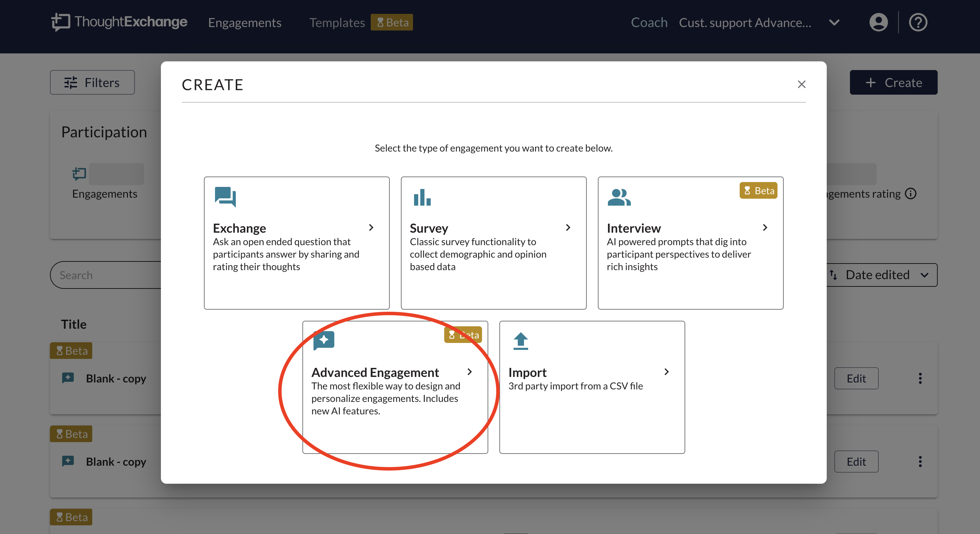The image size is (980, 534).
Task: Click the Beta badge next to Templates
Action: 392,23
